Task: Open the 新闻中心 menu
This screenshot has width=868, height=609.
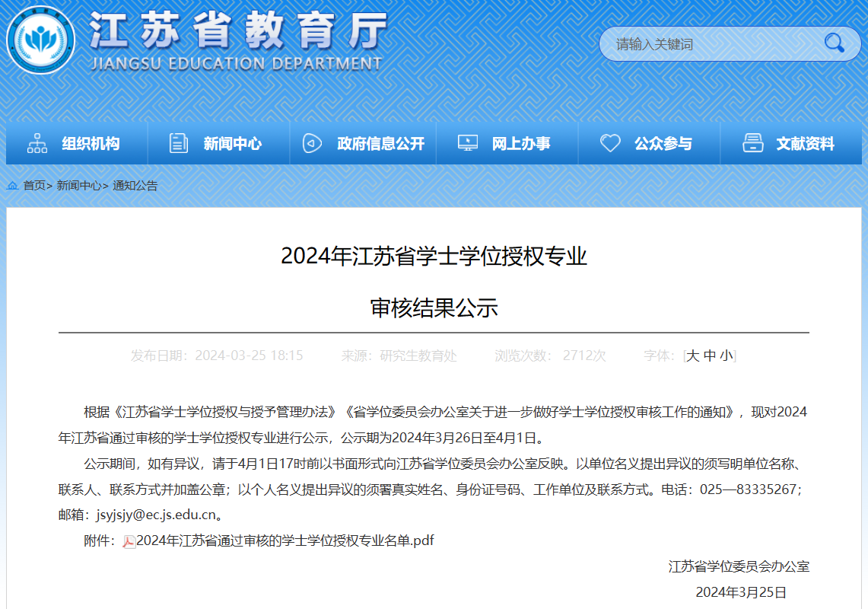Action: coord(232,143)
